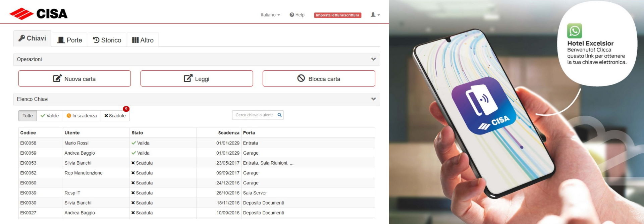The width and height of the screenshot is (644, 224).
Task: Click Scaduta status in EK0050 row
Action: pyautogui.click(x=142, y=183)
